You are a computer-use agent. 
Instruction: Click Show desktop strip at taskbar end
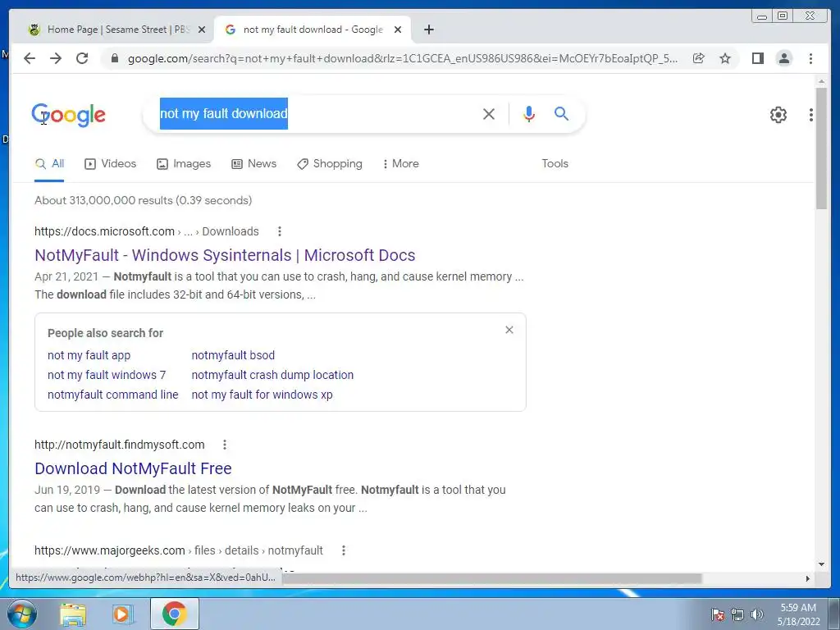click(x=836, y=614)
